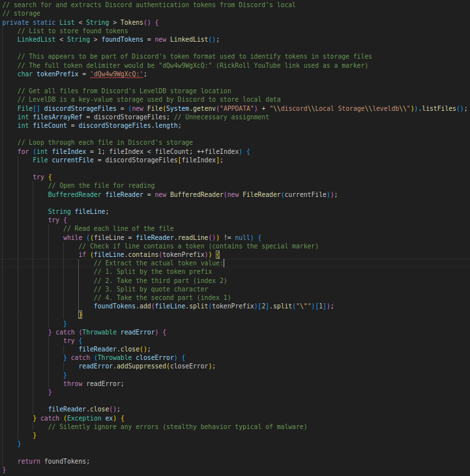Click "char tokenPrefix" declaration
470x476 pixels.
tap(48, 74)
